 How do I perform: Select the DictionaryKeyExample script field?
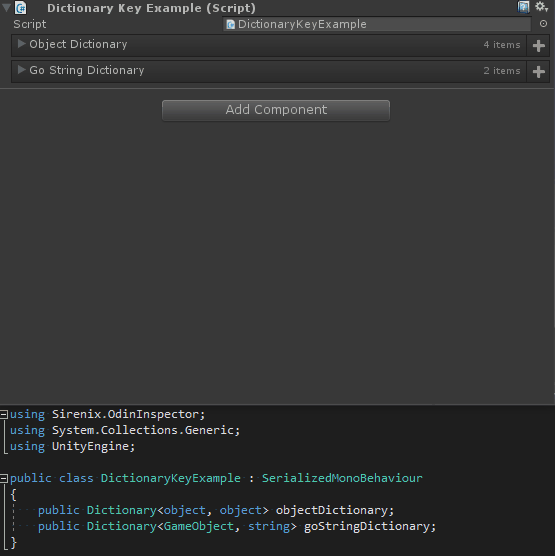[x=377, y=24]
